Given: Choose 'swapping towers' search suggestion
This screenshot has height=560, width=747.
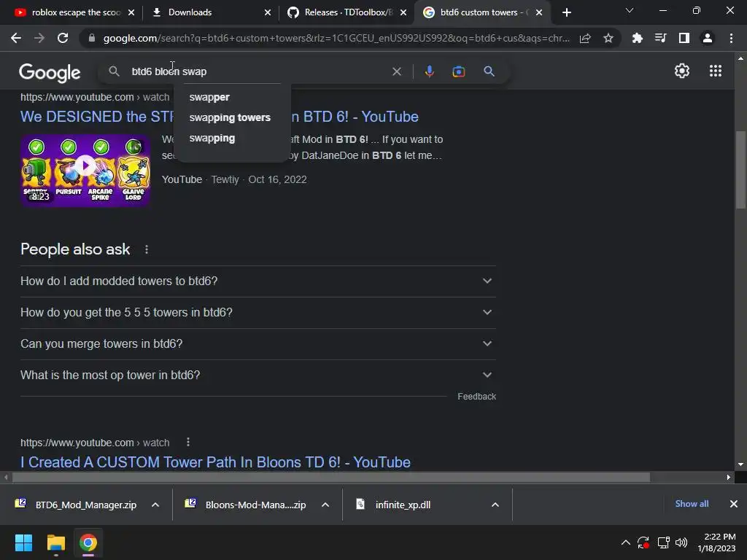Looking at the screenshot, I should pos(230,117).
